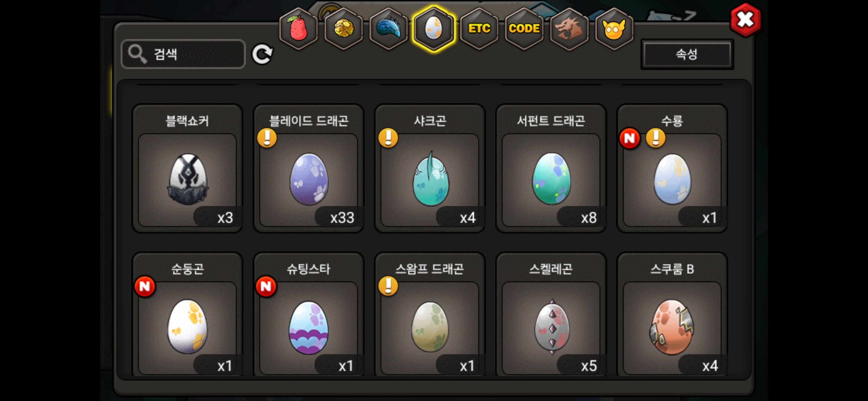Viewport: 868px width, 401px height.
Task: Pick the 스켈레곤 gray spiked egg
Action: point(551,316)
